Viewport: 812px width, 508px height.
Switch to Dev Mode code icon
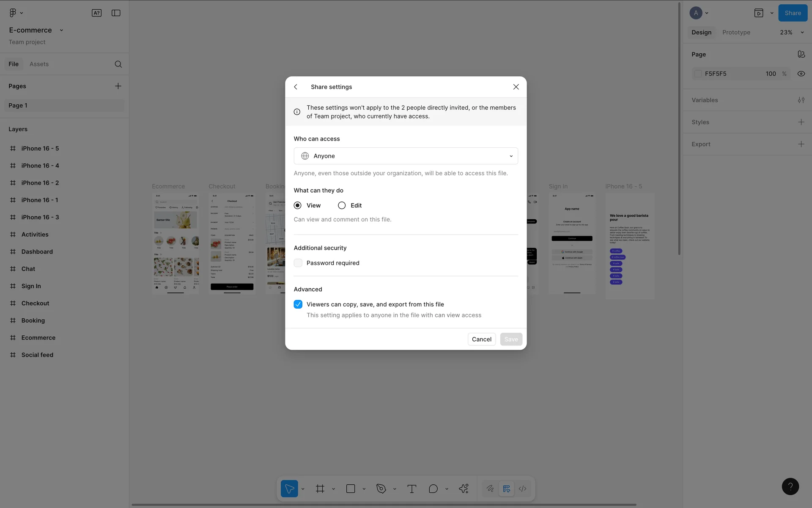coord(523,489)
